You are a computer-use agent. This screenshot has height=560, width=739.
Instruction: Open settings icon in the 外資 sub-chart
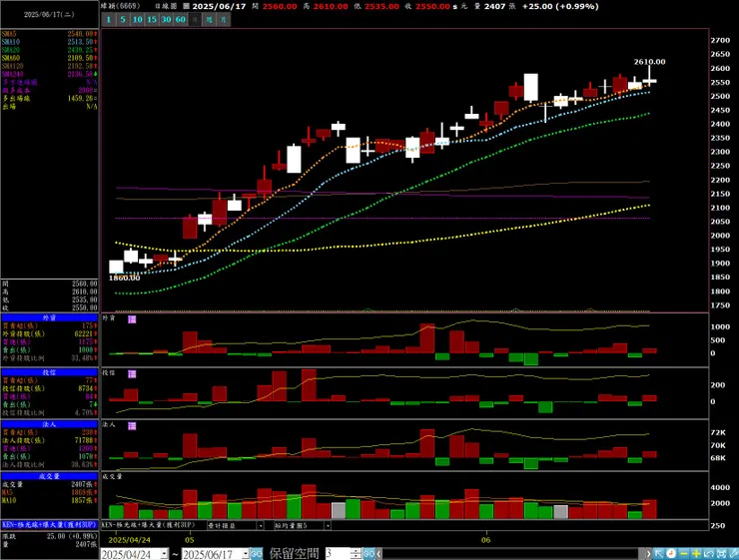[132, 319]
